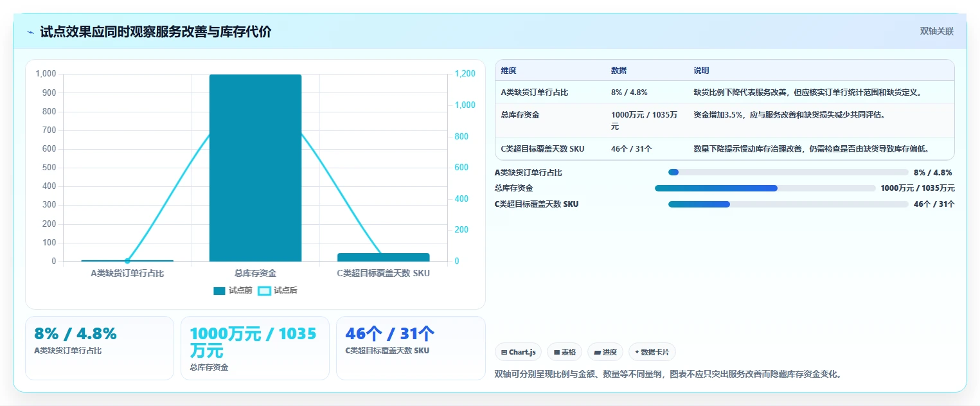Click the 总库存资金 progress bar
The height and width of the screenshot is (406, 980).
(x=765, y=188)
